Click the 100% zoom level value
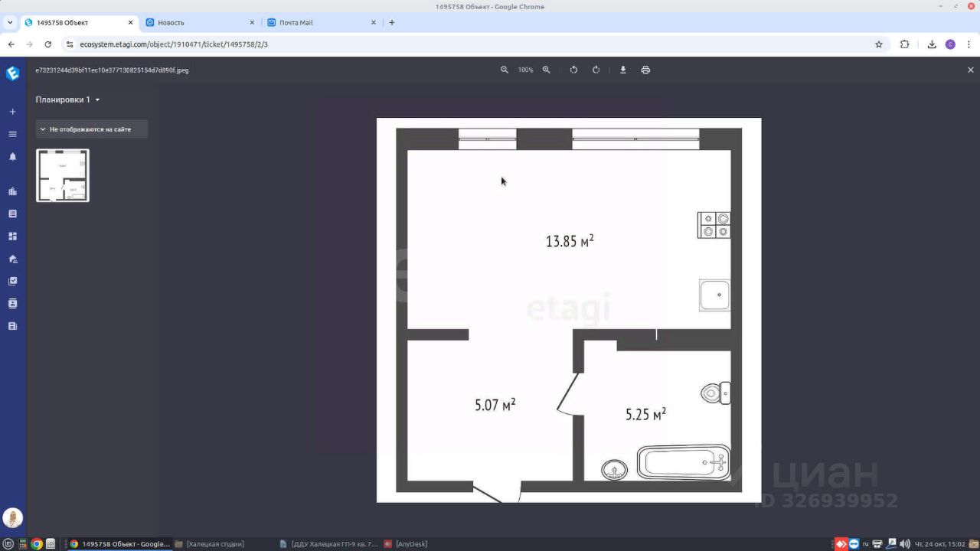This screenshot has width=980, height=551. click(525, 70)
